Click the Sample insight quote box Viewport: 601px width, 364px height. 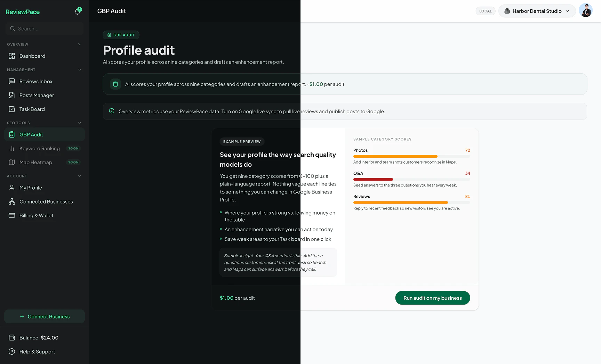pyautogui.click(x=278, y=262)
